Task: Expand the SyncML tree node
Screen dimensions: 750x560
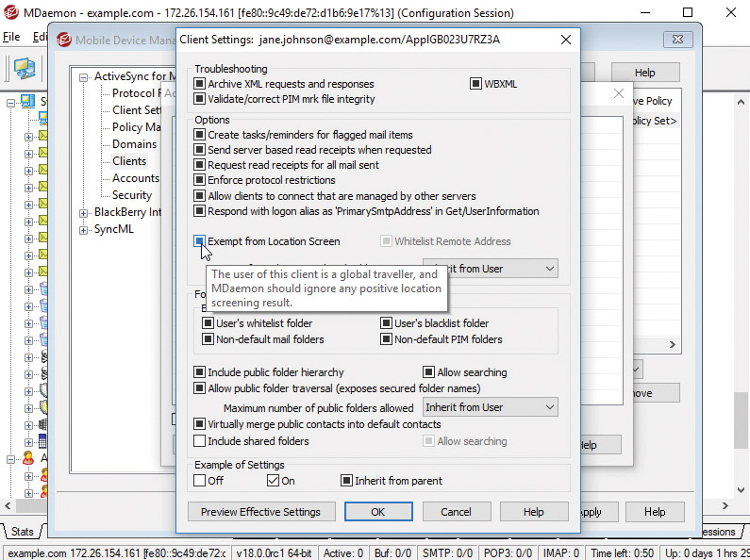Action: pos(84,230)
